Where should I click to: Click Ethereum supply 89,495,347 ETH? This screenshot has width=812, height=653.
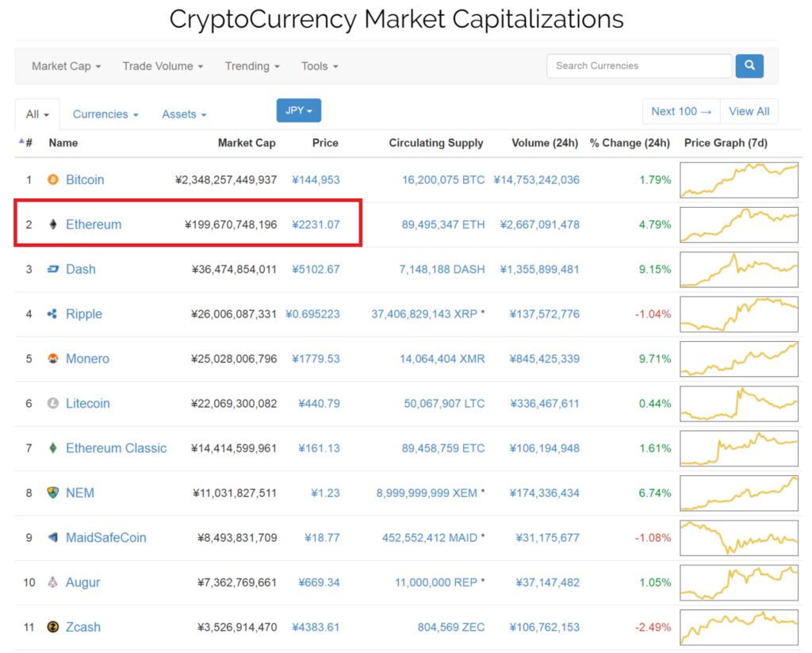[x=443, y=225]
